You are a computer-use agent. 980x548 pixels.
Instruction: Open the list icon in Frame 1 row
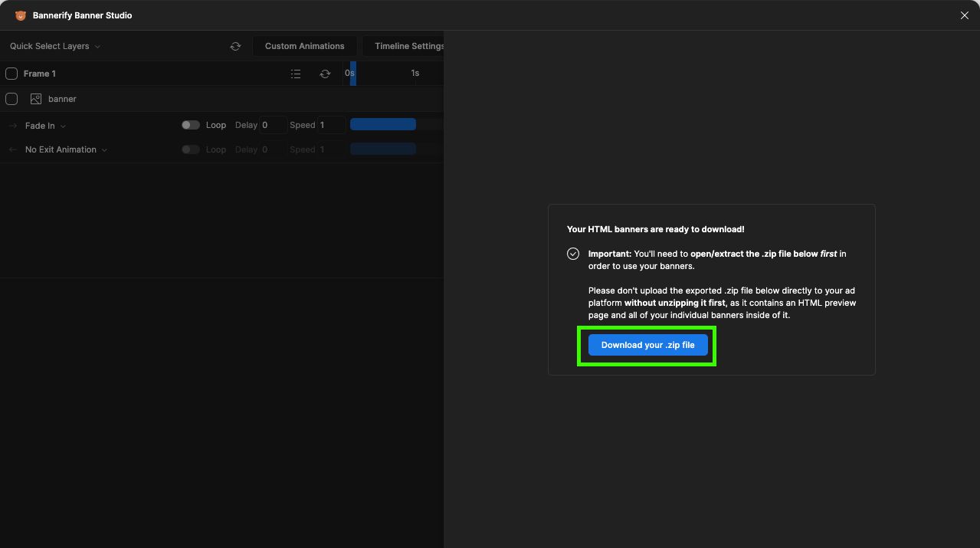click(x=296, y=74)
